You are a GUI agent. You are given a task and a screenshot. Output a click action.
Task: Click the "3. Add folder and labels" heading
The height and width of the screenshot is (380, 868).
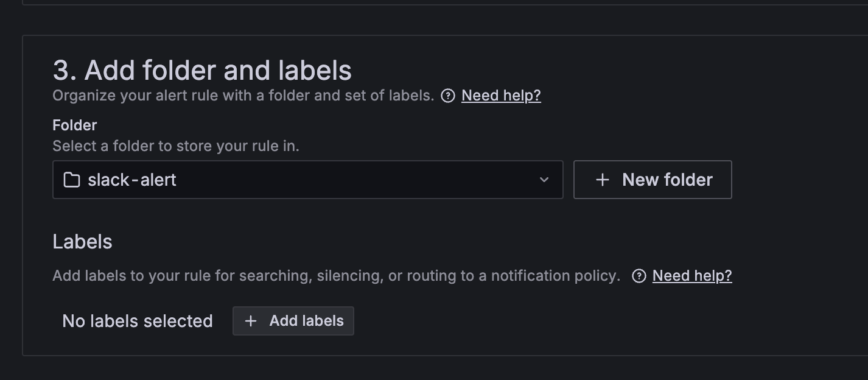[x=202, y=71]
